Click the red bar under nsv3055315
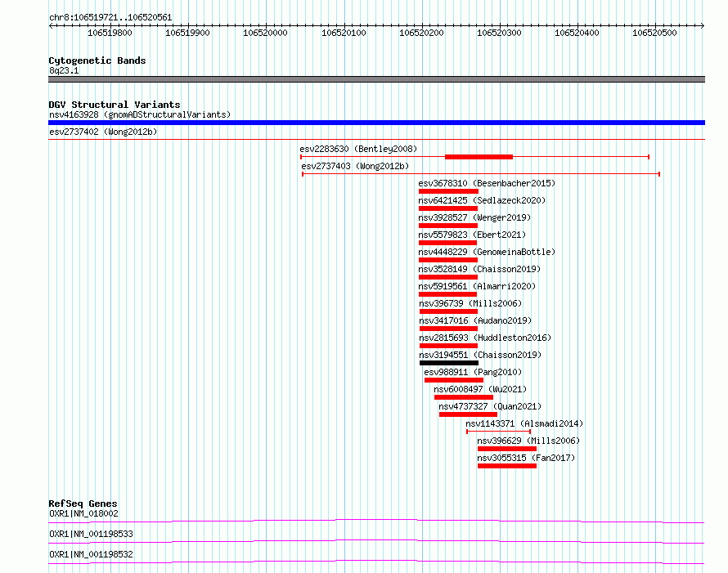The width and height of the screenshot is (728, 573). tap(507, 466)
